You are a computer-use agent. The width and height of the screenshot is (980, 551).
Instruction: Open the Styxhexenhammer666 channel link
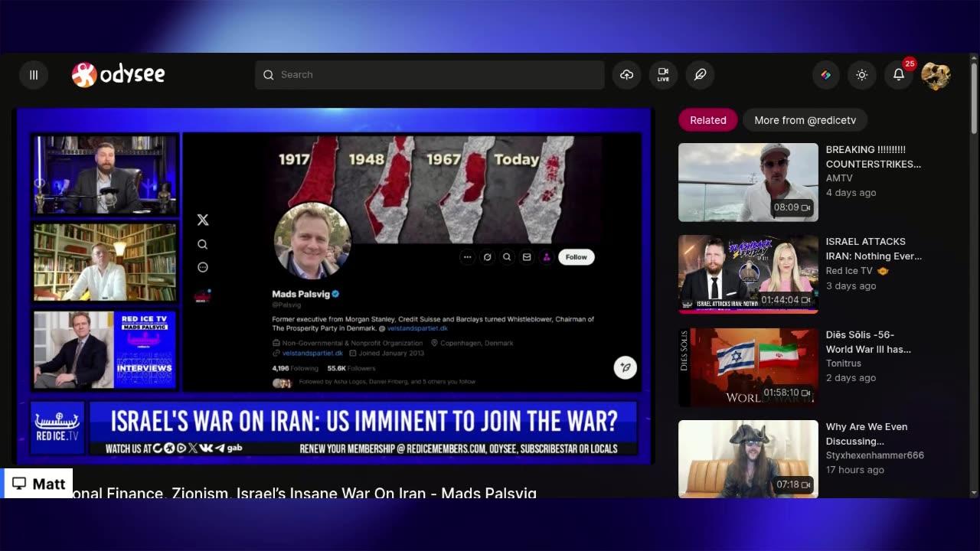click(874, 455)
